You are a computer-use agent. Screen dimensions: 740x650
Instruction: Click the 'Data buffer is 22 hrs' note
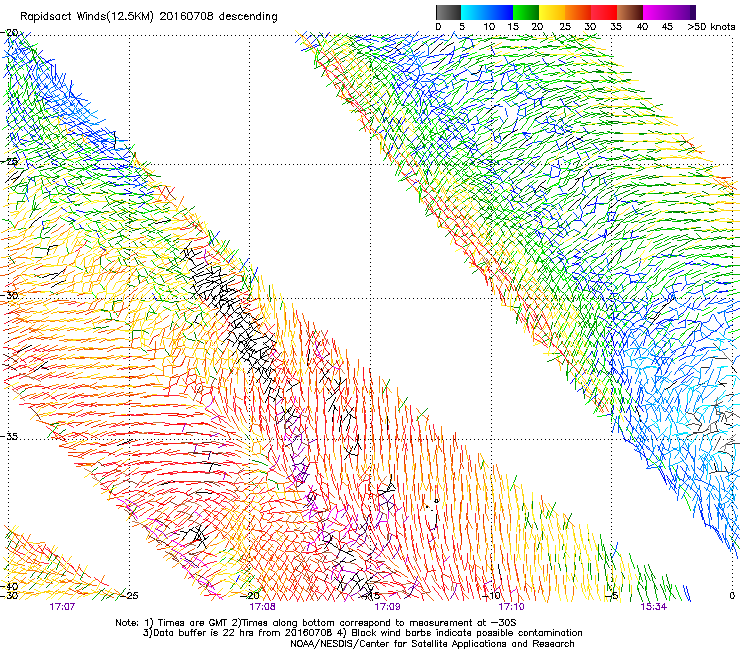click(240, 633)
